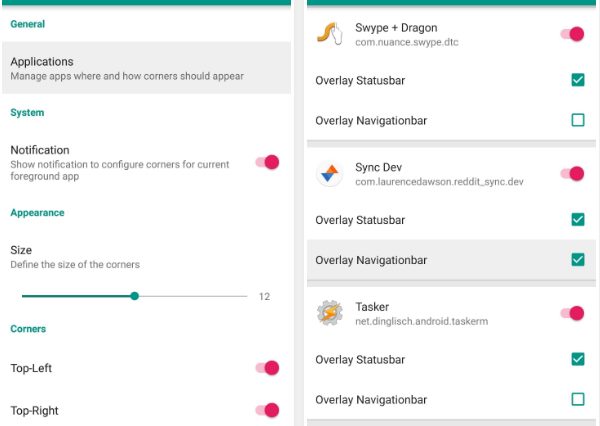The image size is (600, 426).
Task: Click the Notification setting title
Action: coord(40,150)
